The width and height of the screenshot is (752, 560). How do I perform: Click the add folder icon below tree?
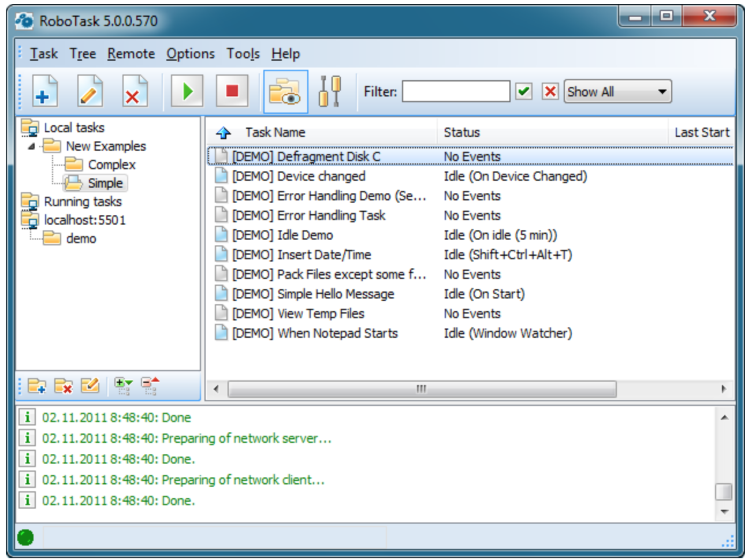(37, 386)
